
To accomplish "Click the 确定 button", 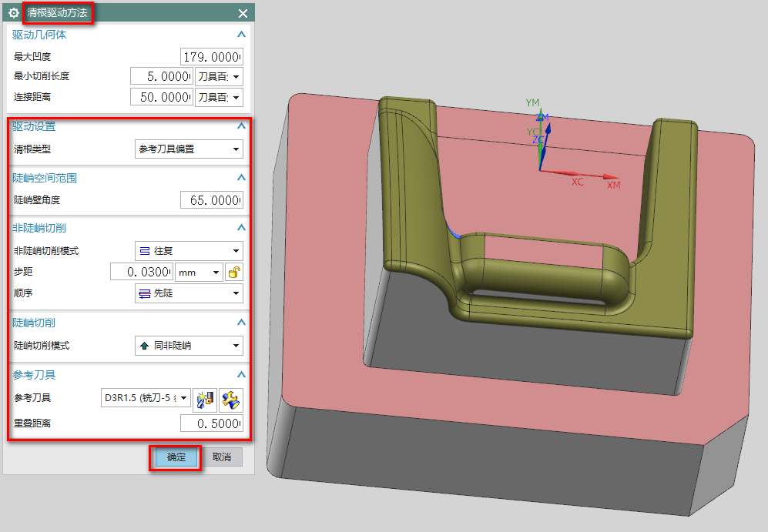I will [x=176, y=457].
